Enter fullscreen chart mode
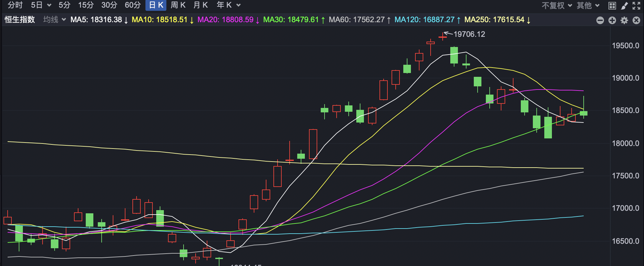The height and width of the screenshot is (266, 644). click(636, 5)
